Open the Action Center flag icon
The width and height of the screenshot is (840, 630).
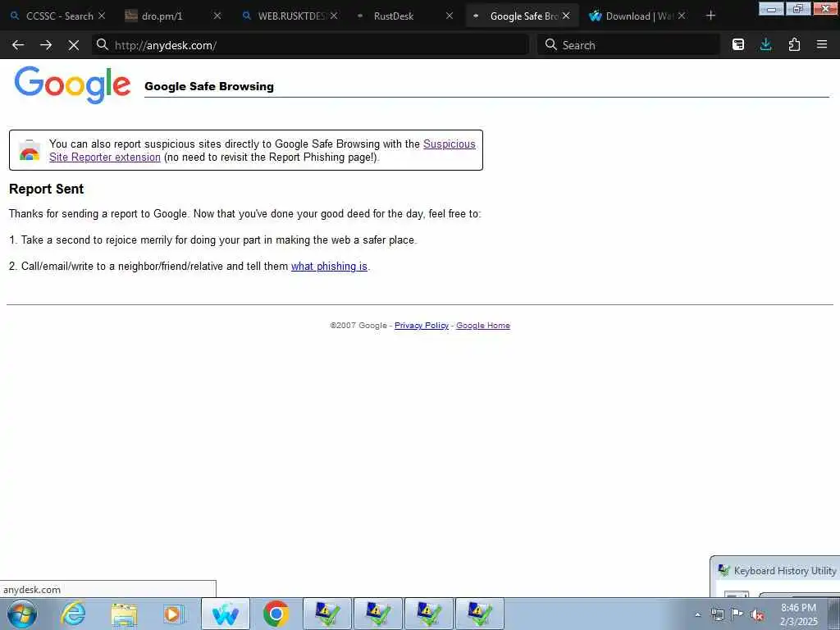tap(737, 614)
